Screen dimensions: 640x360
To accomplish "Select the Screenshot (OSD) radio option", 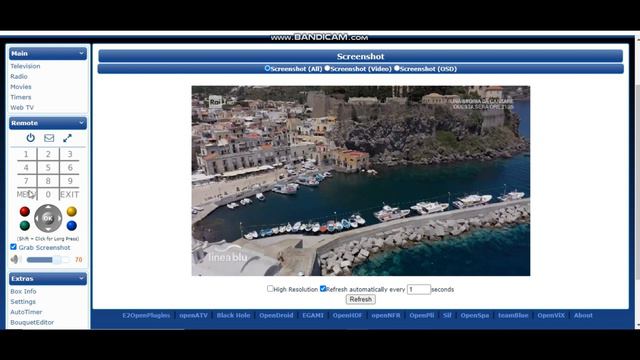I will [397, 69].
